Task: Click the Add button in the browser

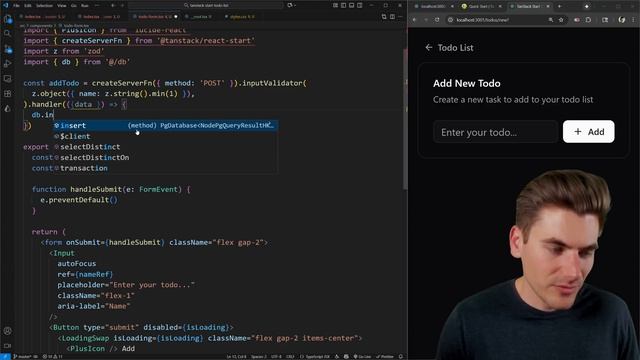Action: tap(589, 131)
